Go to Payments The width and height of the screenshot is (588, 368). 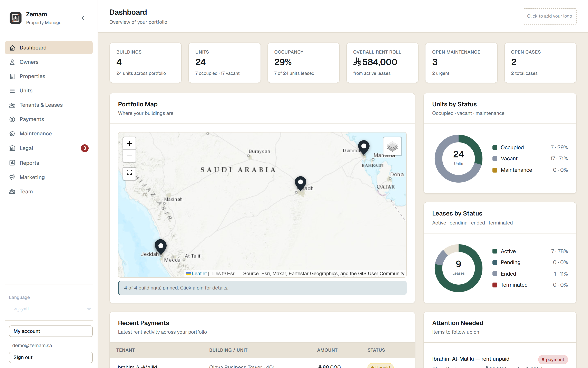click(49, 119)
